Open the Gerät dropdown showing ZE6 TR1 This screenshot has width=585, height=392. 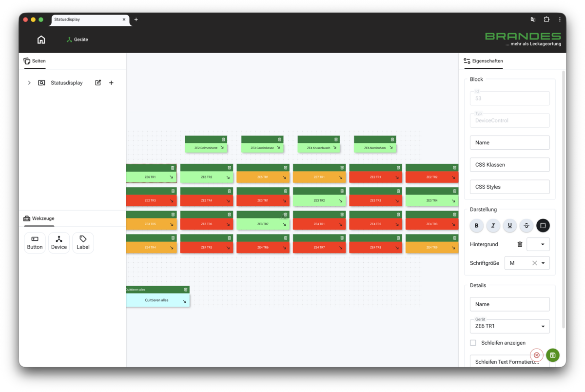tap(509, 326)
